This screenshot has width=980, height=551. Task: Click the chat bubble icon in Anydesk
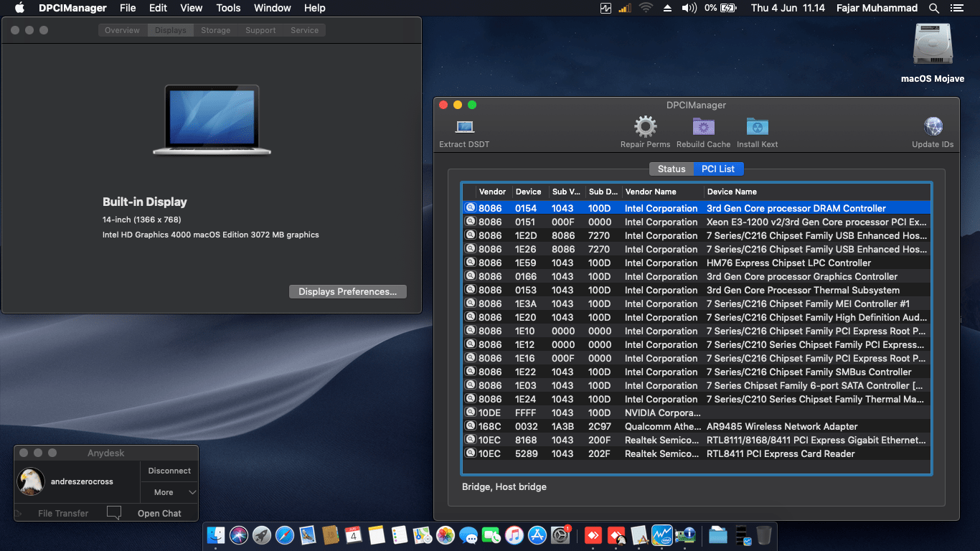(x=113, y=512)
